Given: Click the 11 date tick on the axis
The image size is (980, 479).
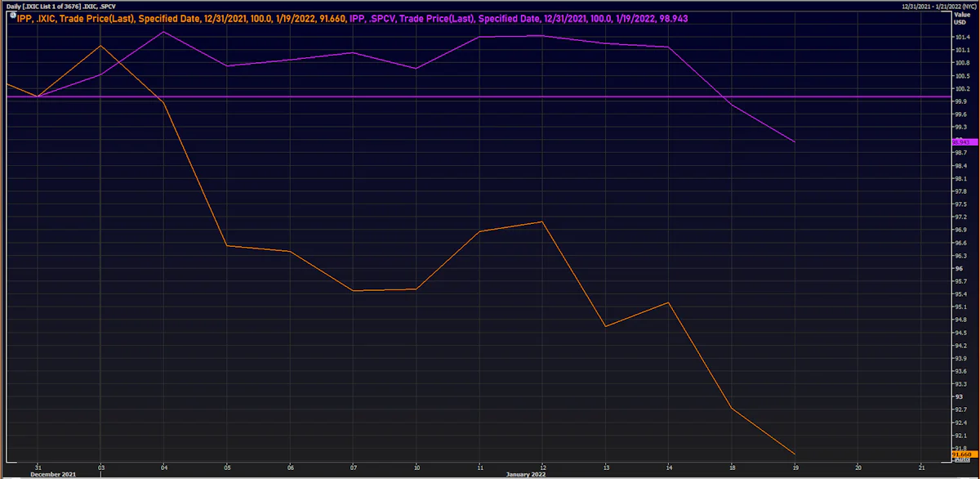Looking at the screenshot, I should 479,467.
